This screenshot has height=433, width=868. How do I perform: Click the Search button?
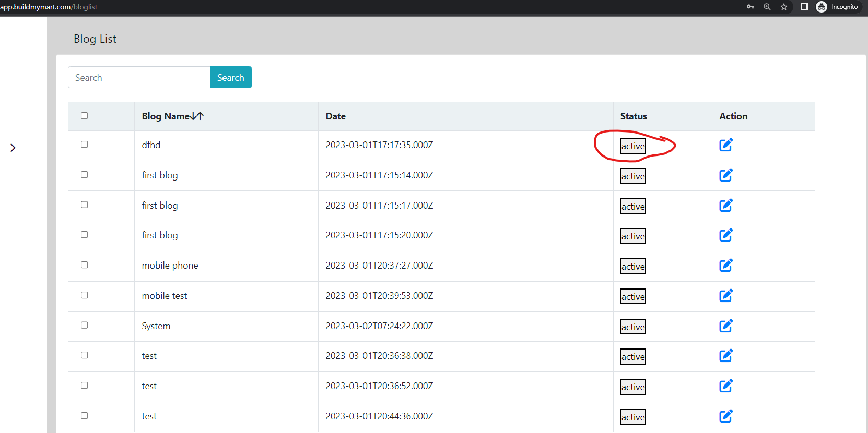[231, 77]
